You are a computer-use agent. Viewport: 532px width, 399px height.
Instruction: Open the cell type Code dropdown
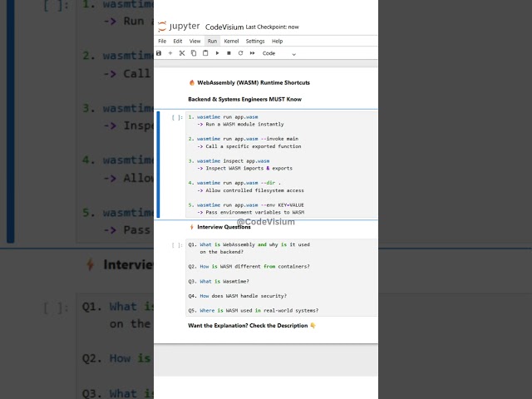(279, 53)
